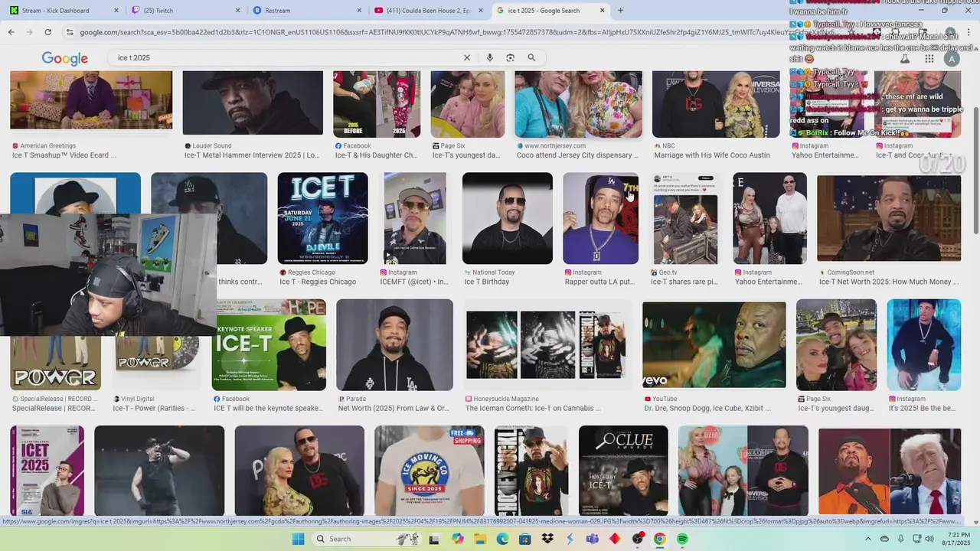Open the Ice Moving Co t-shirt image
980x551 pixels.
click(x=430, y=470)
